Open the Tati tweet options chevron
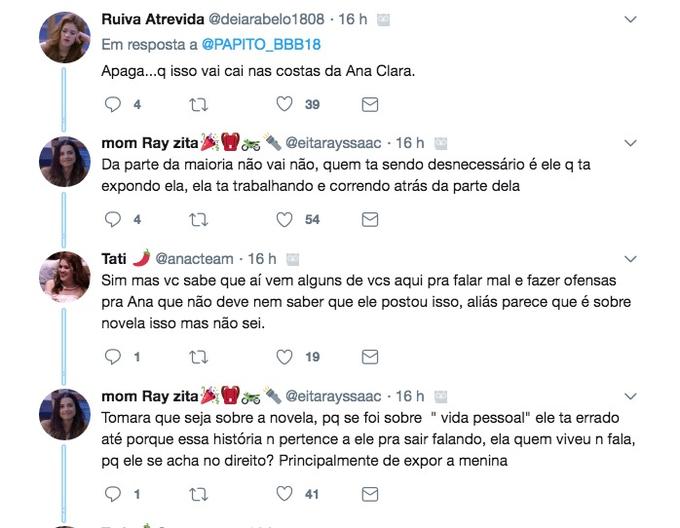Screen dimensions: 680x528 click(630, 259)
